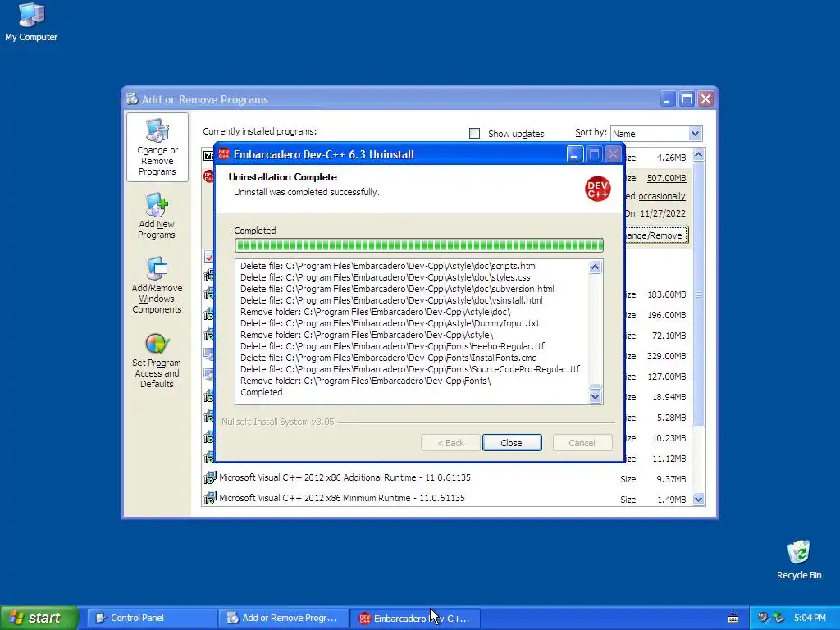Select log line deleting styles.css

pos(386,277)
